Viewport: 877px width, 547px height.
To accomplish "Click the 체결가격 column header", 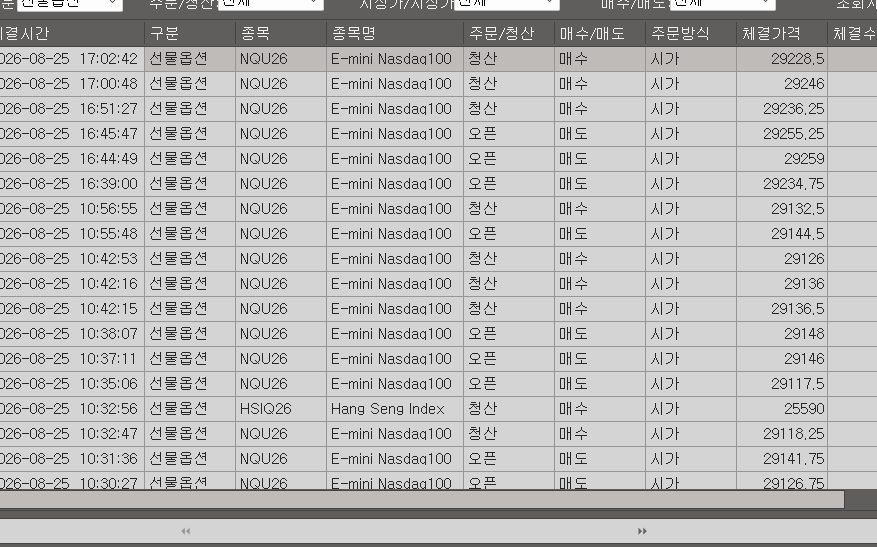I will point(782,34).
